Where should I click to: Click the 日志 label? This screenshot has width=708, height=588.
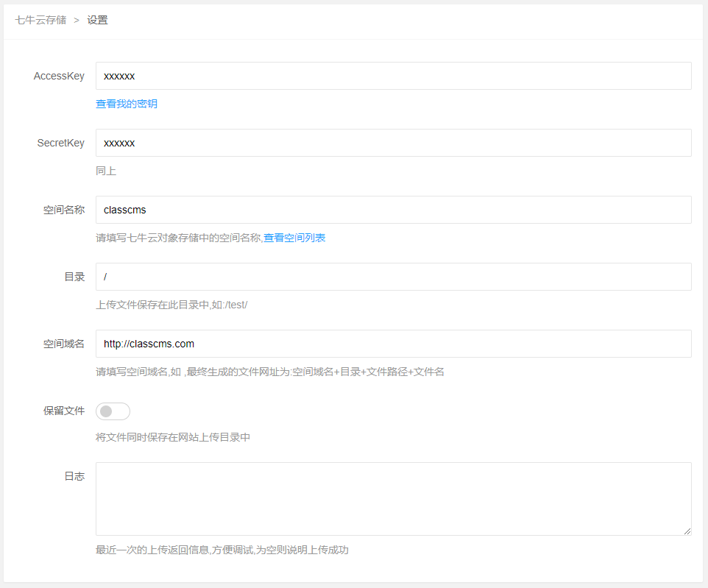(74, 476)
